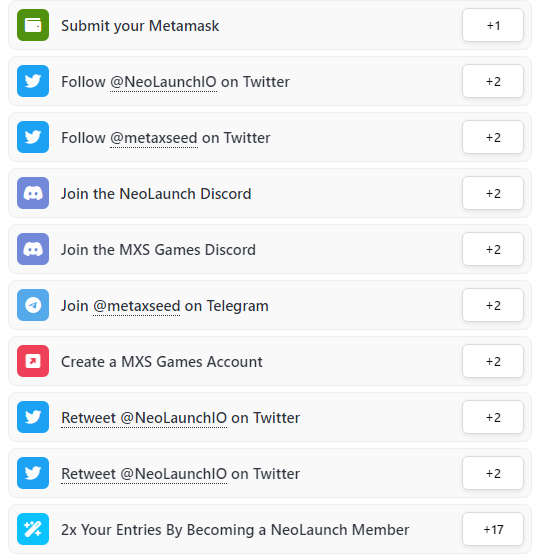Viewport: 540px width, 560px height.
Task: Open @metaxseed link in the Telegram entry
Action: click(x=136, y=306)
